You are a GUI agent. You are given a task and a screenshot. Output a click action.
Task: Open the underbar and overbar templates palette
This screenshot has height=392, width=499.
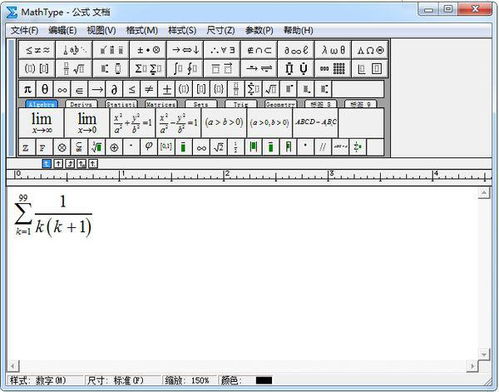tap(222, 69)
